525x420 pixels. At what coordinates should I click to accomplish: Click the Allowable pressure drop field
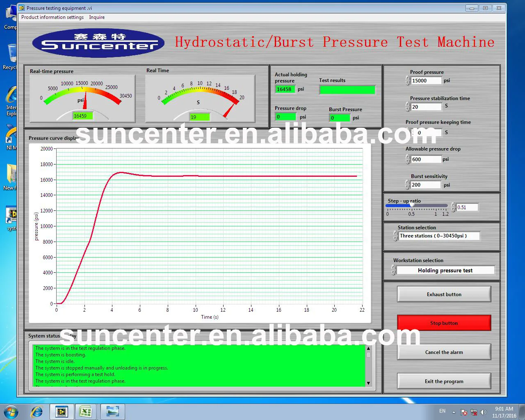click(x=426, y=159)
